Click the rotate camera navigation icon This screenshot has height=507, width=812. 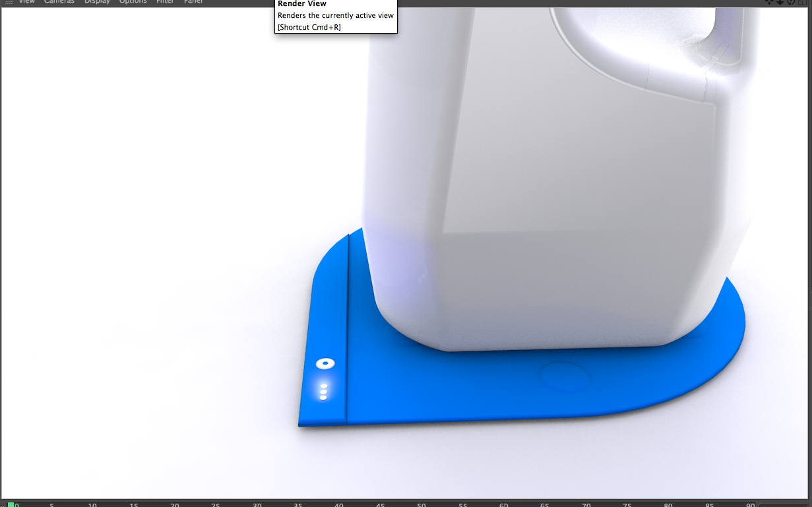coord(791,2)
